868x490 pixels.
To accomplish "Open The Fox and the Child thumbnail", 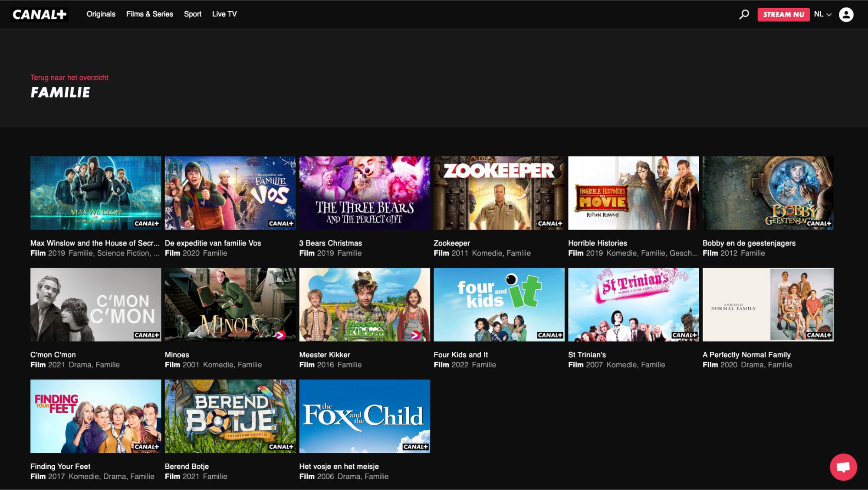I will point(365,416).
